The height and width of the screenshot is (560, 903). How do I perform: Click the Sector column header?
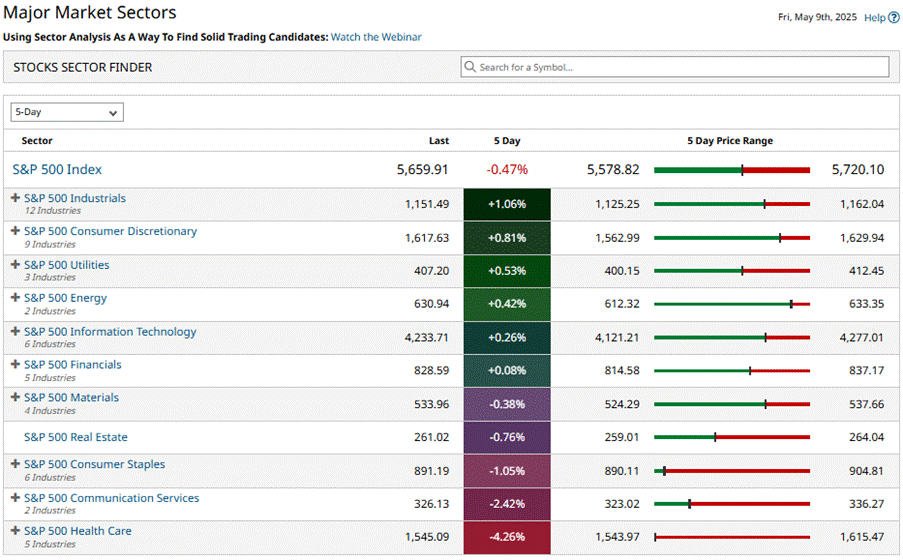tap(37, 141)
